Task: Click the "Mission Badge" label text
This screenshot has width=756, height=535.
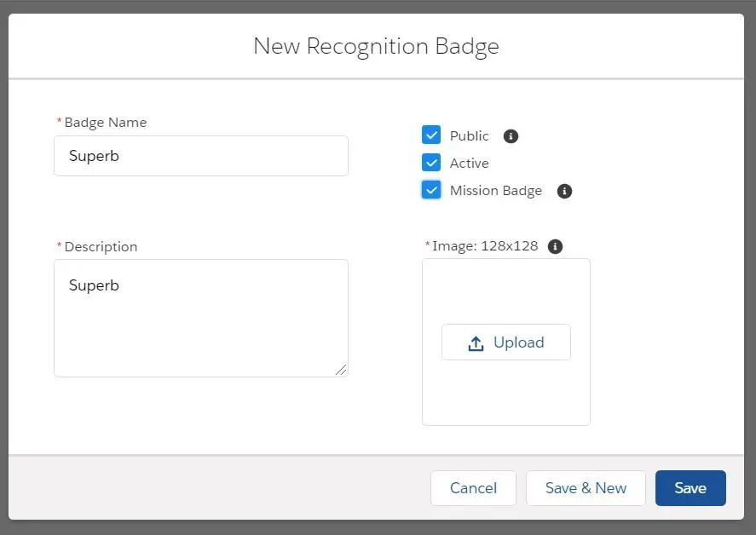Action: point(496,191)
